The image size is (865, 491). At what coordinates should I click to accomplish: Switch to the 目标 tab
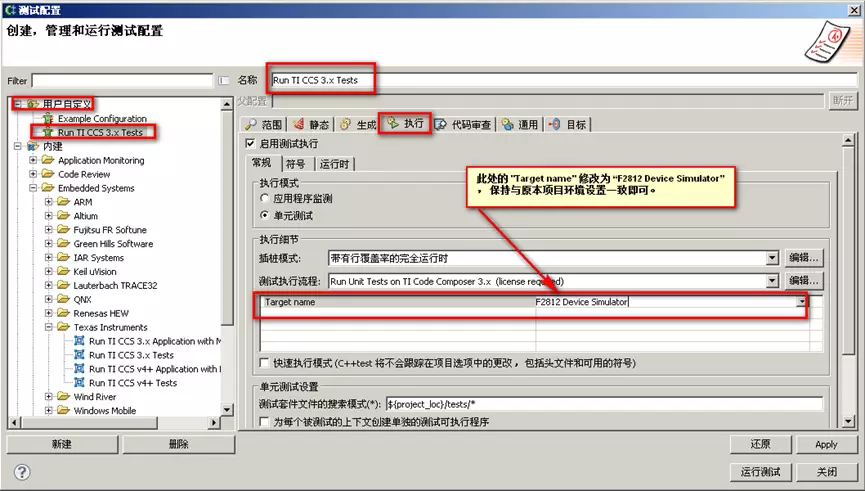(x=568, y=125)
